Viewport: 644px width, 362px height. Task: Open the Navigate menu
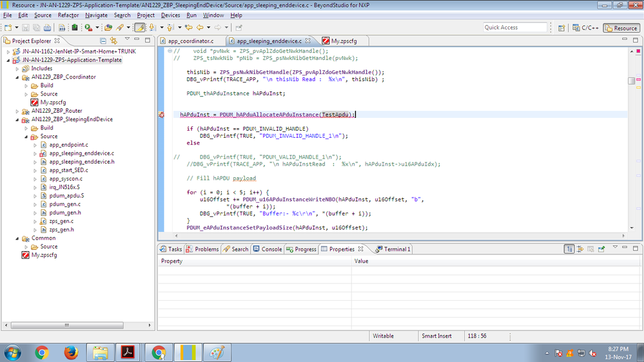(96, 15)
